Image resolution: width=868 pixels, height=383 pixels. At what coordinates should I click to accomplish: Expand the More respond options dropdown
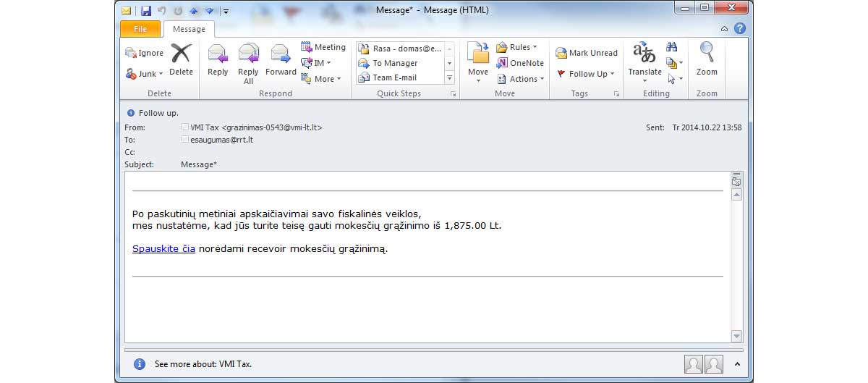tap(321, 79)
